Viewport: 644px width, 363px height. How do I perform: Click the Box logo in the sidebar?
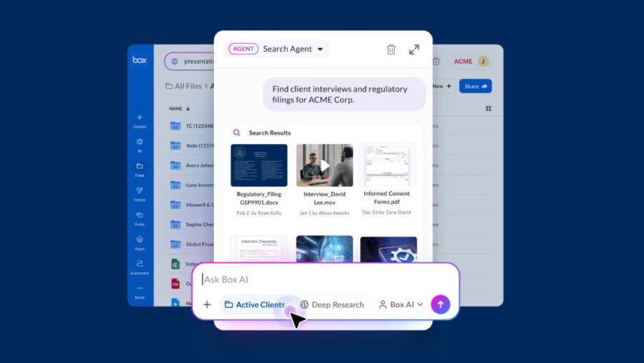(140, 60)
